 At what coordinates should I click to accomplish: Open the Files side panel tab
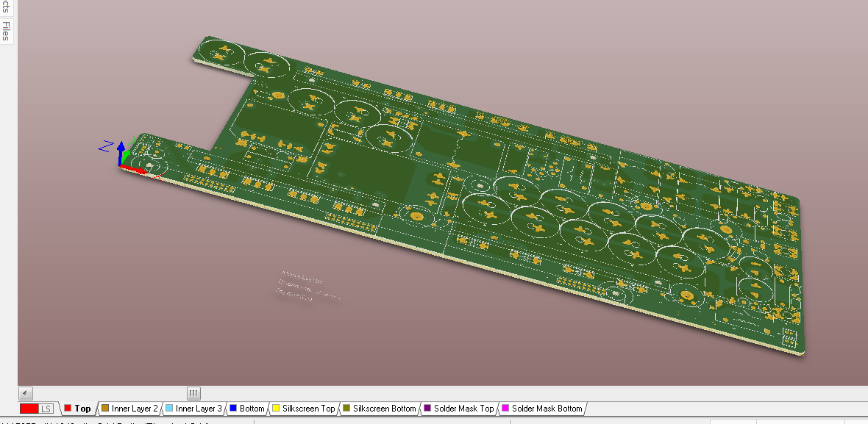click(x=7, y=31)
